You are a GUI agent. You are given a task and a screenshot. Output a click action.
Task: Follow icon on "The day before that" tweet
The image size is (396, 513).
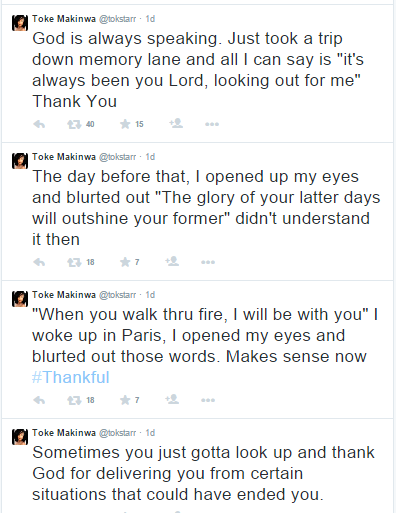[x=172, y=261]
